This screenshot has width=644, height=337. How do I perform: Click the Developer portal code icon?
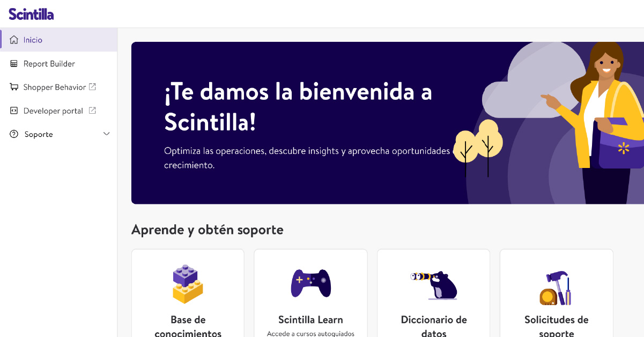click(14, 111)
